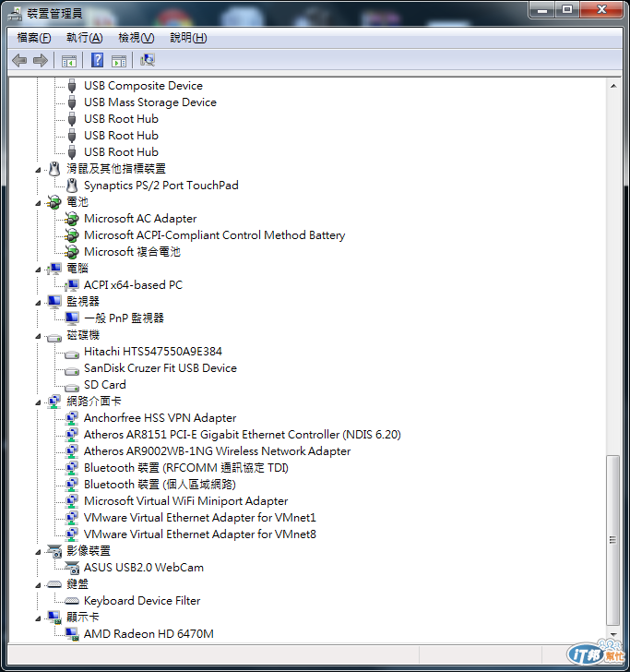
Task: Select Atheros AR8151 PCI-E Gigabit Ethernet Controller
Action: pyautogui.click(x=243, y=435)
